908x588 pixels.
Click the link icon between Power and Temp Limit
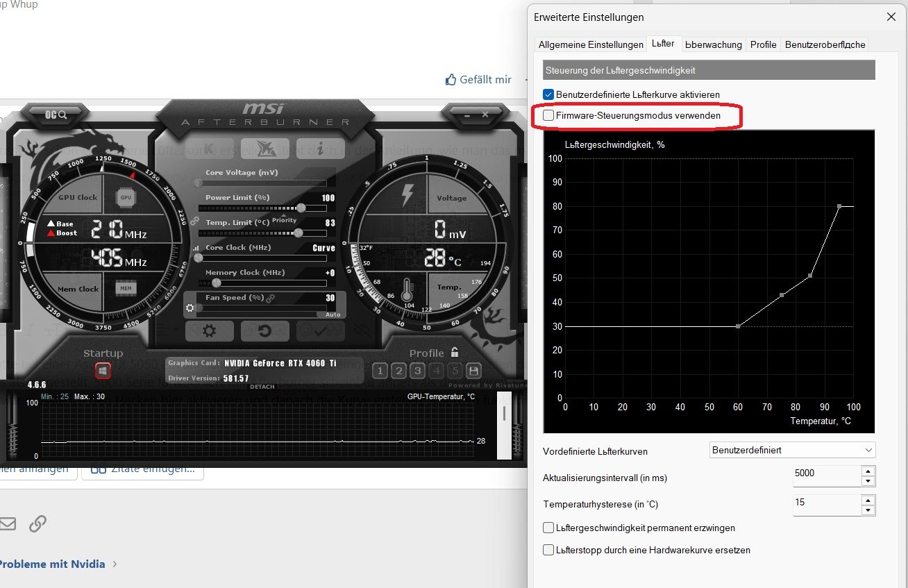tap(194, 221)
